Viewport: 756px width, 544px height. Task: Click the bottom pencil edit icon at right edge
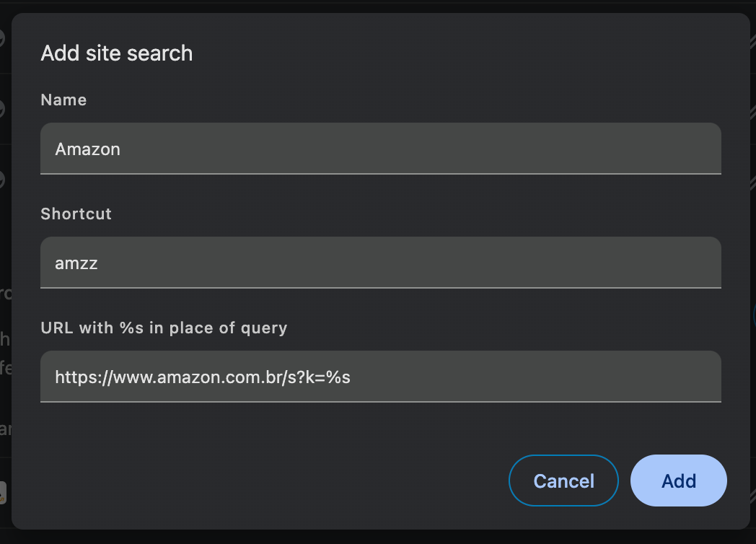tap(753, 496)
